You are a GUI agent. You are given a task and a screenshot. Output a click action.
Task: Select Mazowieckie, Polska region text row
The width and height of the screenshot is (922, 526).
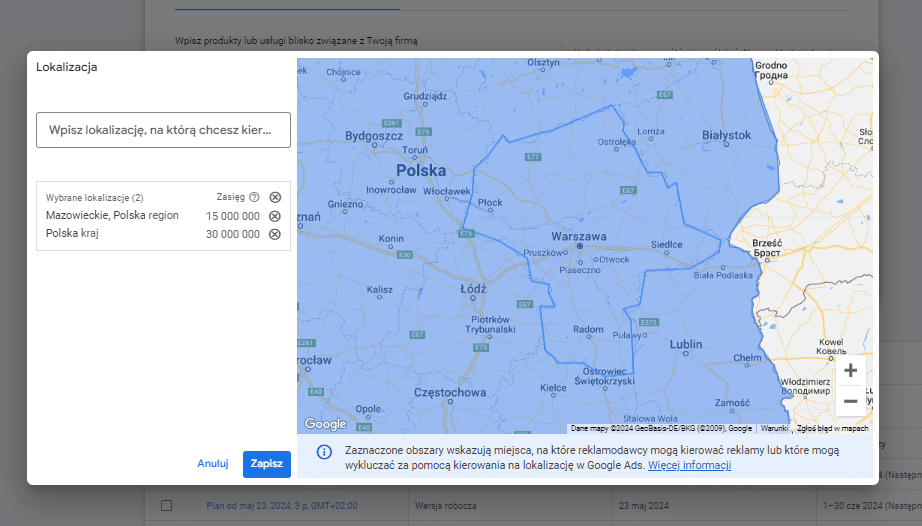click(112, 216)
